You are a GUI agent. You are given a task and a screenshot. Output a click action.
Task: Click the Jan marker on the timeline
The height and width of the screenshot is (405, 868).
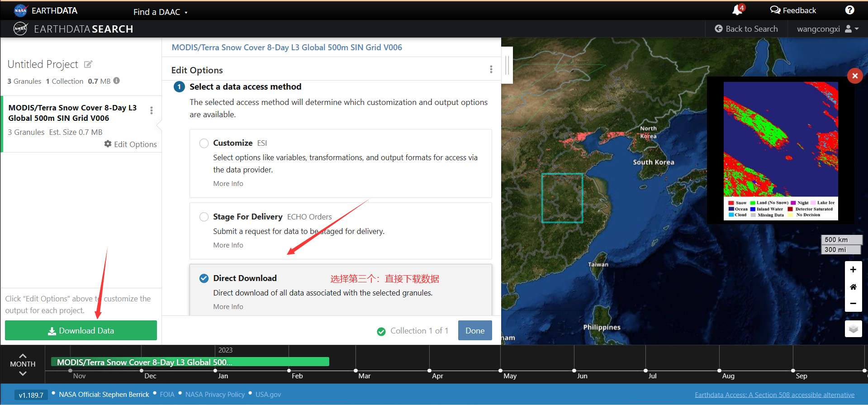pyautogui.click(x=223, y=376)
